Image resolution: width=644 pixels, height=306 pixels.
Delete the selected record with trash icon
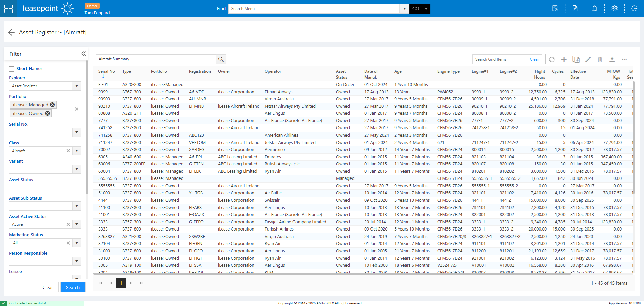600,59
